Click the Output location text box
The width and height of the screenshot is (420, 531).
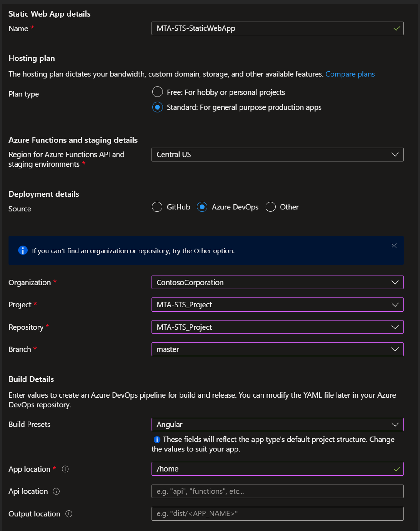(x=277, y=514)
